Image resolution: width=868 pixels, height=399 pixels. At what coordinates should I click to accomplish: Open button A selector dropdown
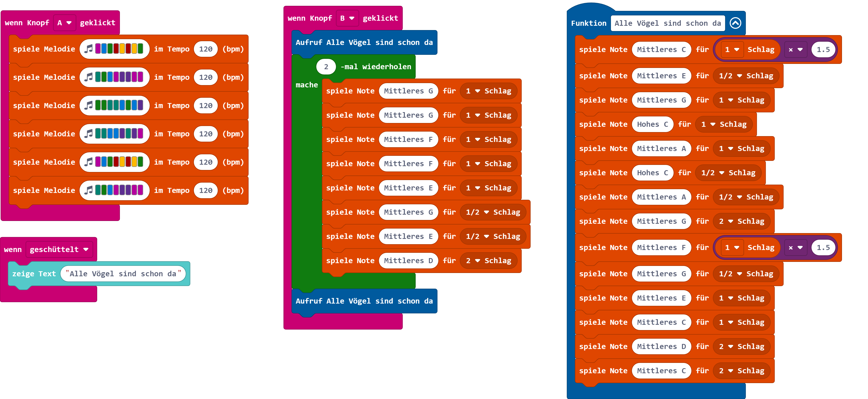click(x=64, y=23)
